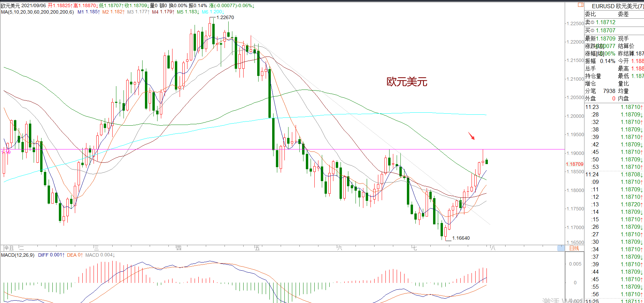Open the 日线 period selector
This screenshot has height=303, width=644.
coord(574,248)
